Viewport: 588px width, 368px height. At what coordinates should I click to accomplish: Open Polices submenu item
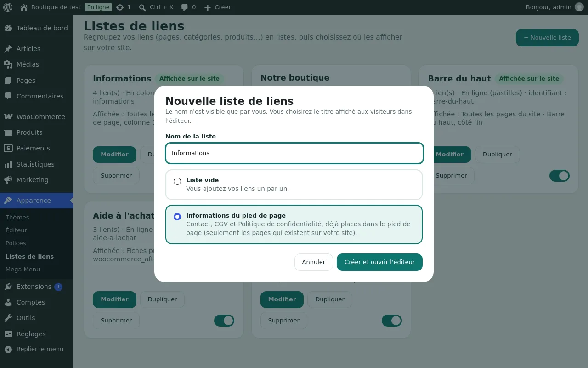(16, 243)
